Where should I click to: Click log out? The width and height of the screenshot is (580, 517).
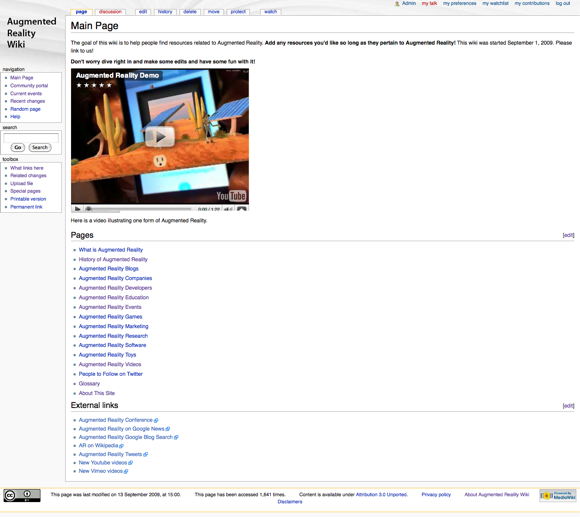pos(563,3)
